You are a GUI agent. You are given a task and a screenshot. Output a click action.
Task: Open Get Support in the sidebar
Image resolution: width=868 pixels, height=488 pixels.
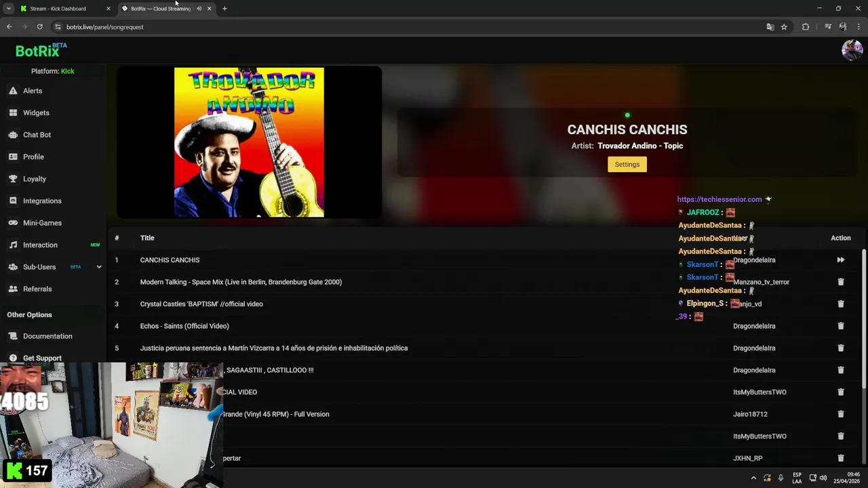point(42,358)
